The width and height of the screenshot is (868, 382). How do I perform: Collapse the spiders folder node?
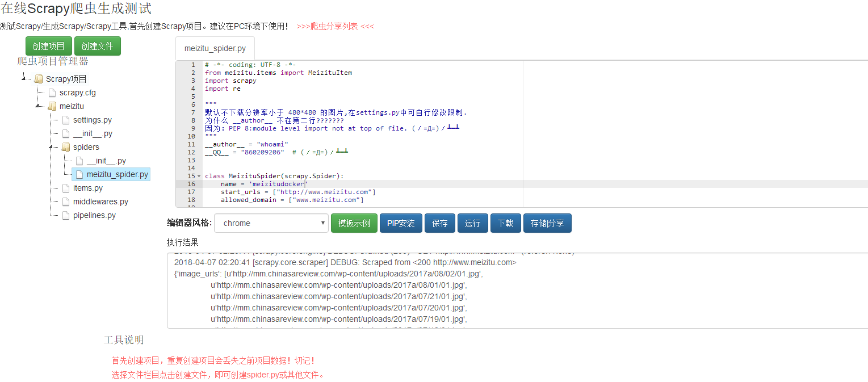[51, 147]
